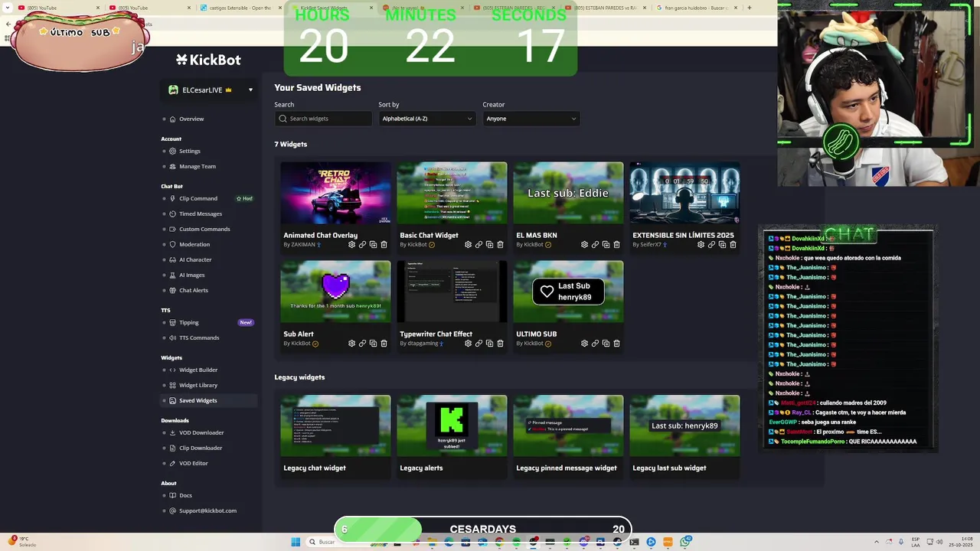
Task: Open Moderation section
Action: point(194,245)
